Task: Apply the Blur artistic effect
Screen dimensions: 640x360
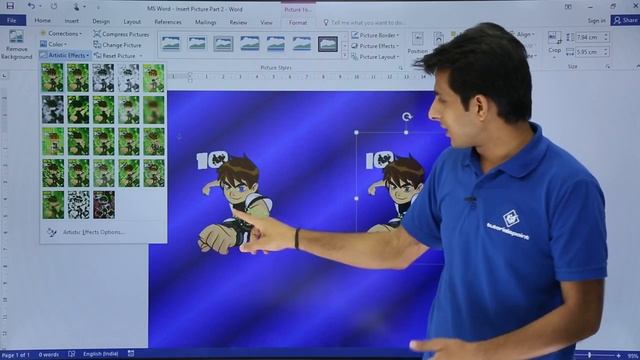Action: (x=154, y=110)
